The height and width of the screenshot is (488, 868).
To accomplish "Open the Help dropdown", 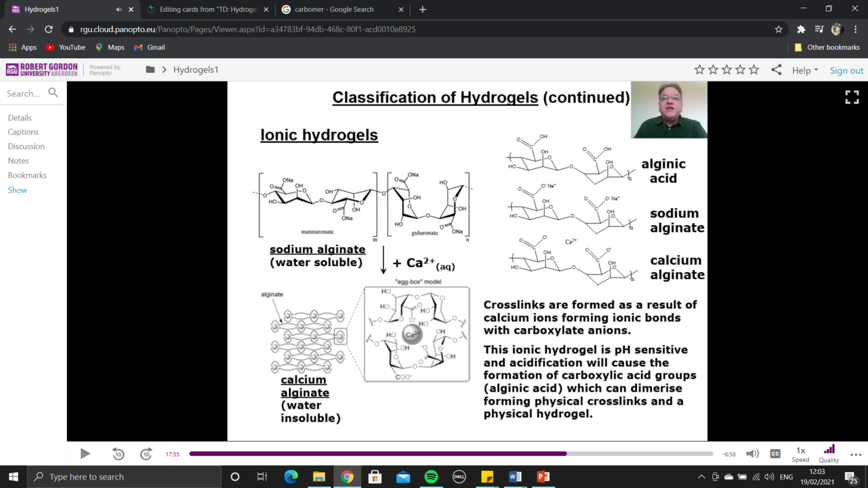I will pyautogui.click(x=805, y=70).
